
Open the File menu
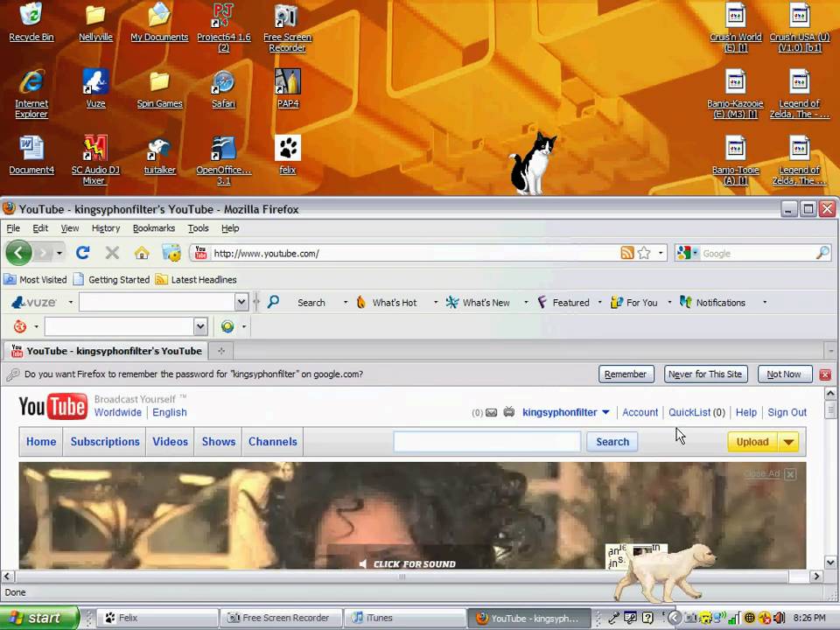point(13,228)
